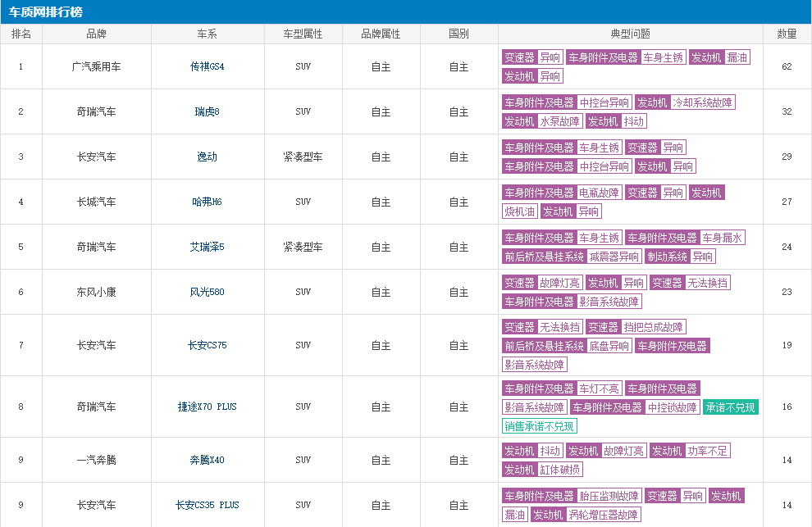
Task: Select the 数量 column header
Action: click(787, 34)
